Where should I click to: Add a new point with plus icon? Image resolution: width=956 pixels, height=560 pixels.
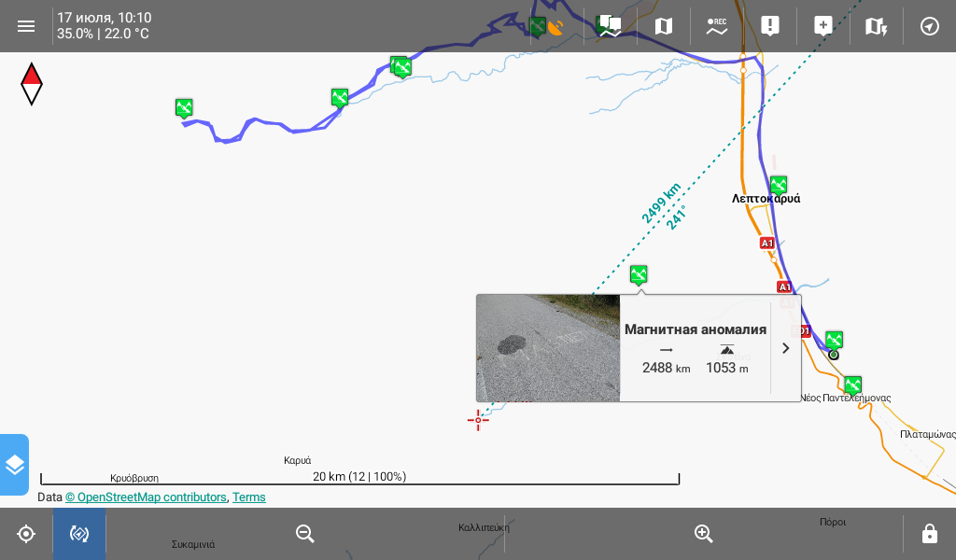(x=823, y=26)
